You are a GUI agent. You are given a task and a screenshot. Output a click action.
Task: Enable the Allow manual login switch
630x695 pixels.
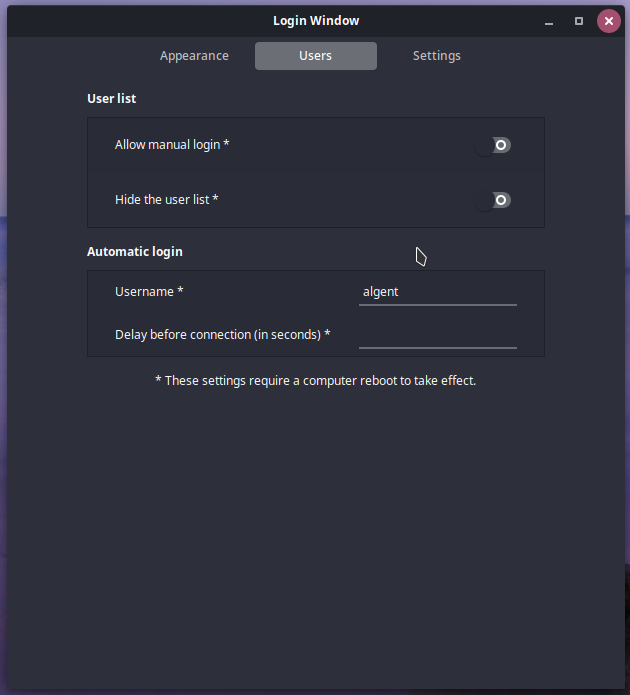(x=494, y=145)
